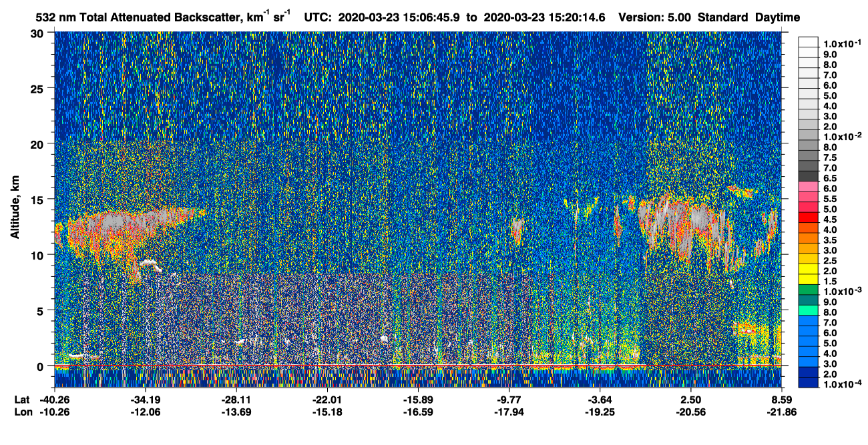Pick the mint green swatch in the color scale
The height and width of the screenshot is (445, 868).
(809, 310)
